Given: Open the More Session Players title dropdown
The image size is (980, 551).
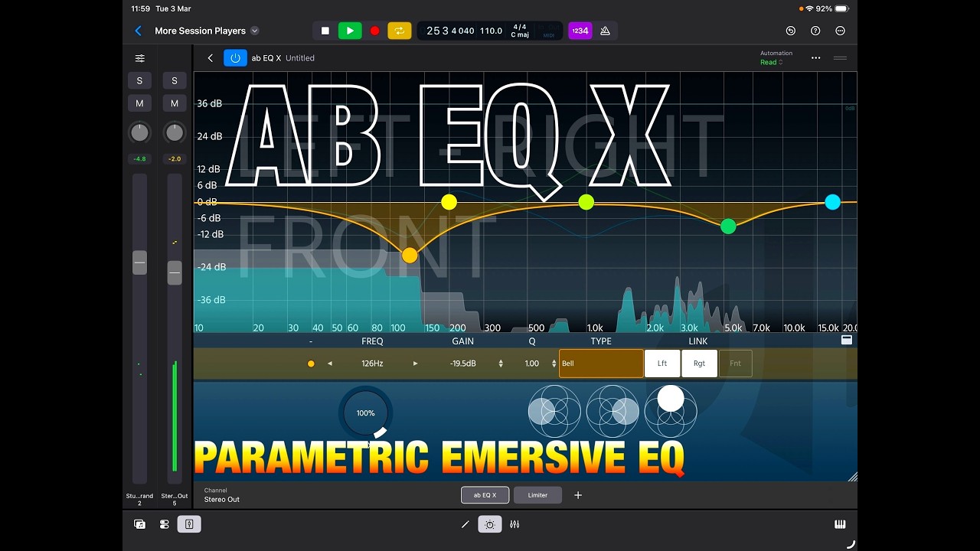Looking at the screenshot, I should point(255,31).
